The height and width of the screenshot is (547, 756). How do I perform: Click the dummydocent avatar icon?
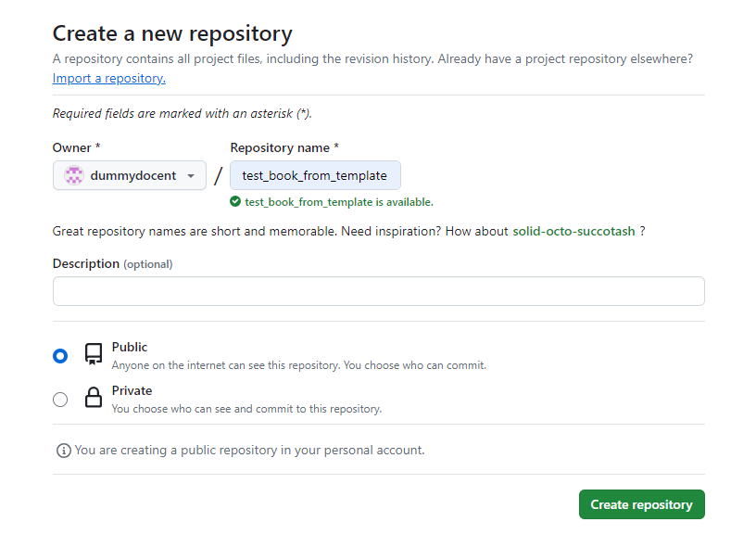(75, 175)
